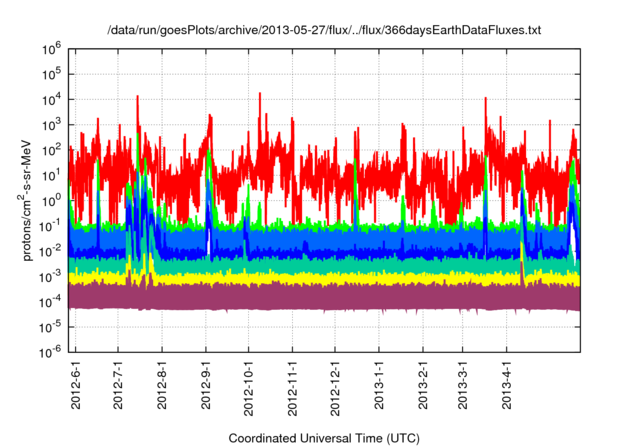The height and width of the screenshot is (448, 640).
Task: Click the 2012-12-1 date label
Action: [335, 388]
